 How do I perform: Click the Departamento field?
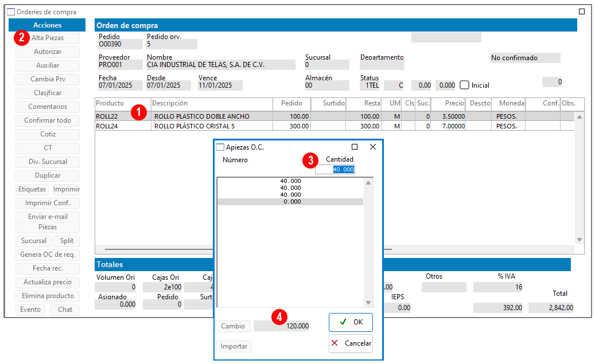point(382,65)
